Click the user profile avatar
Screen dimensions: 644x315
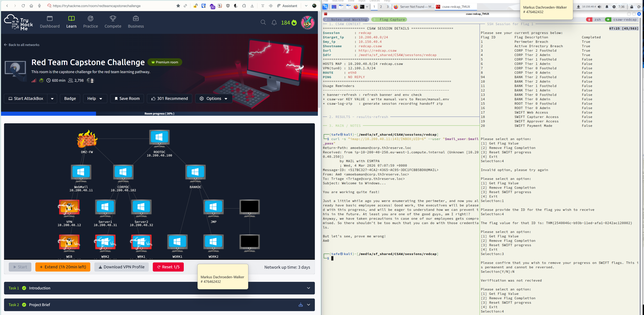(307, 23)
